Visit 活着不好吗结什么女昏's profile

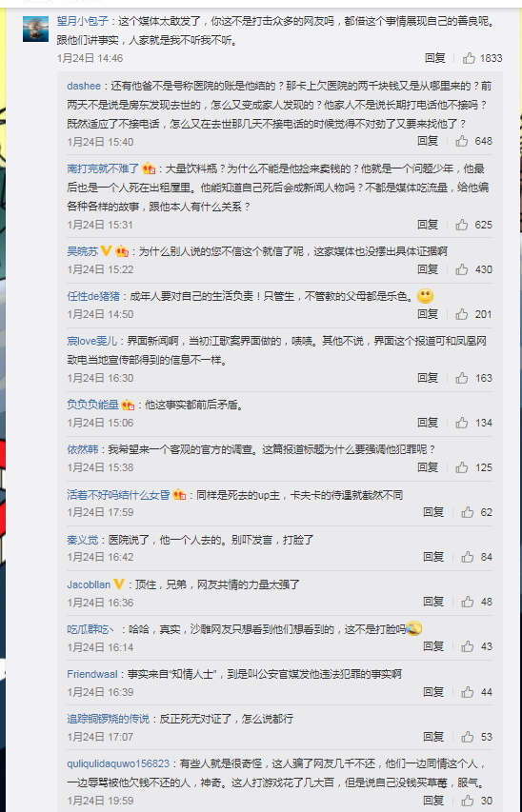tap(118, 495)
